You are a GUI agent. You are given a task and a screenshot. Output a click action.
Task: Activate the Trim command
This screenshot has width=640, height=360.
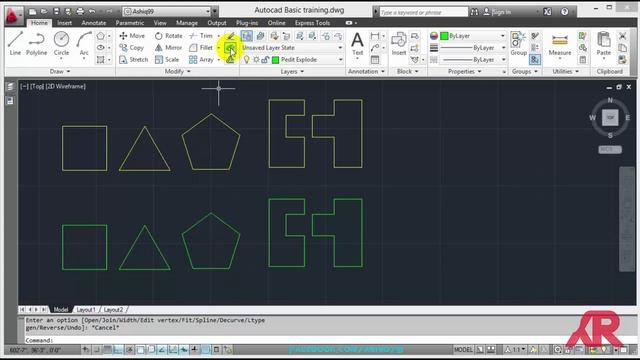(201, 36)
